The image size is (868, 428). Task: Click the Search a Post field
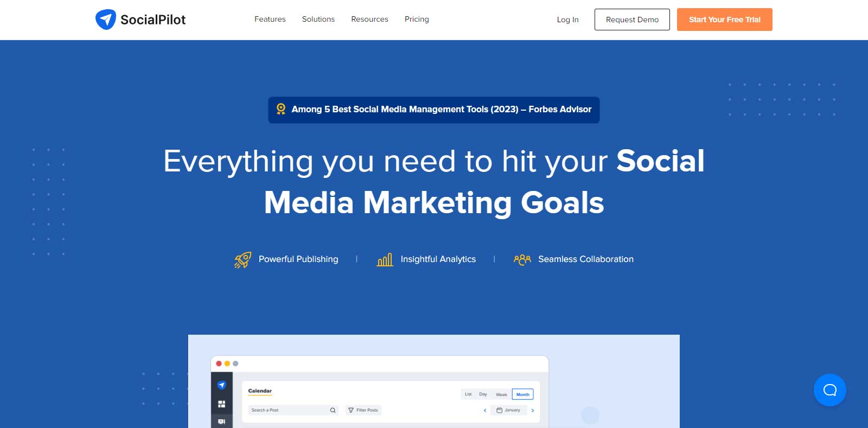pyautogui.click(x=293, y=410)
